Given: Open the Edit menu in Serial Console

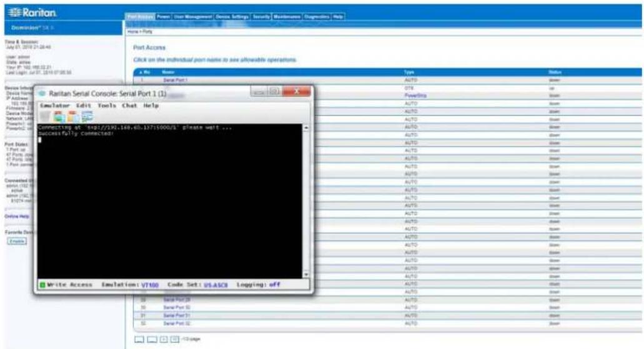Looking at the screenshot, I should [83, 106].
